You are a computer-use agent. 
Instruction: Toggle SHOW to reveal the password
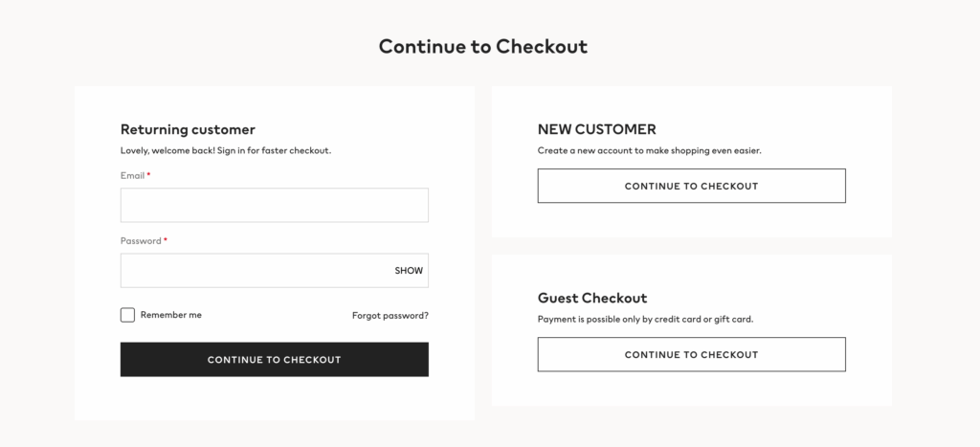click(x=409, y=271)
